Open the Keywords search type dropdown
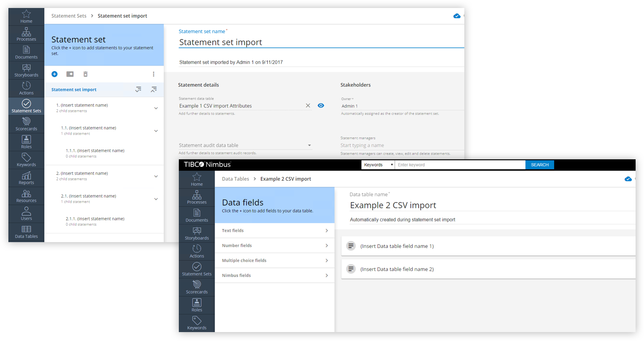644x343 pixels. click(378, 165)
